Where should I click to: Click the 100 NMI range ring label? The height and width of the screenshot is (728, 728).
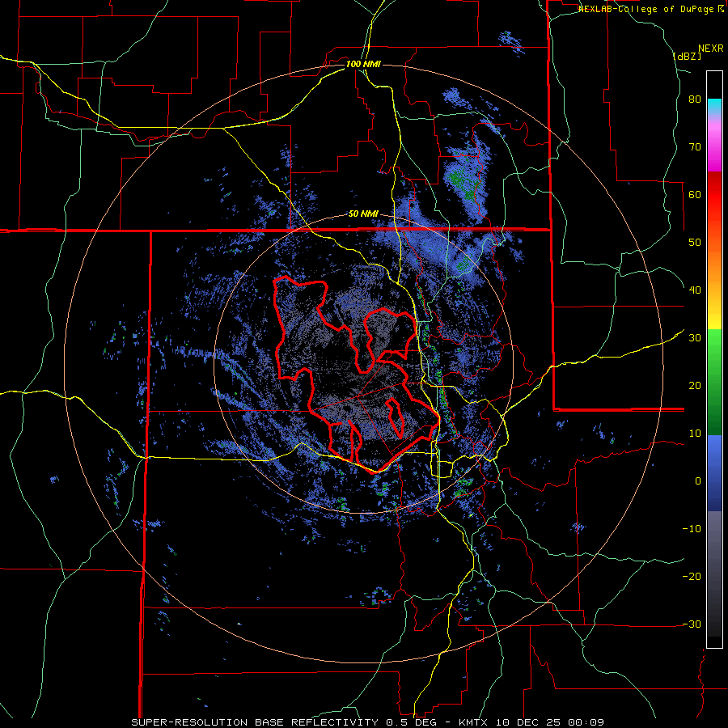tap(363, 64)
